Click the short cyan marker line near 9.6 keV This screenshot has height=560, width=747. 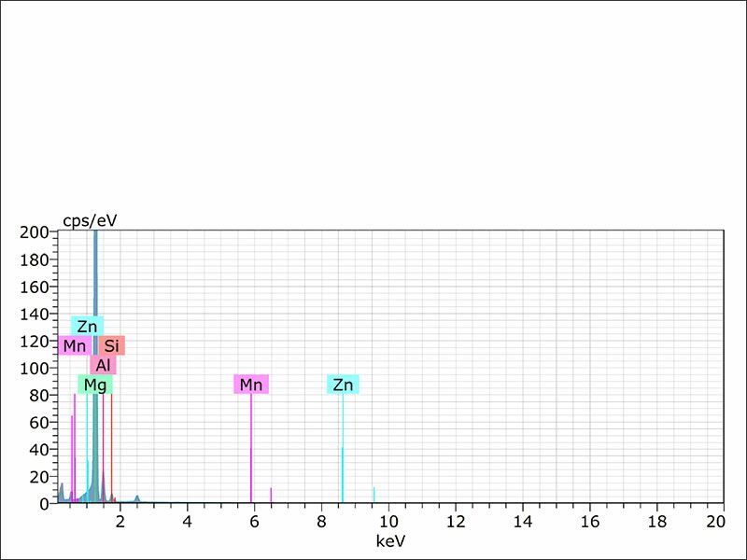(x=374, y=495)
